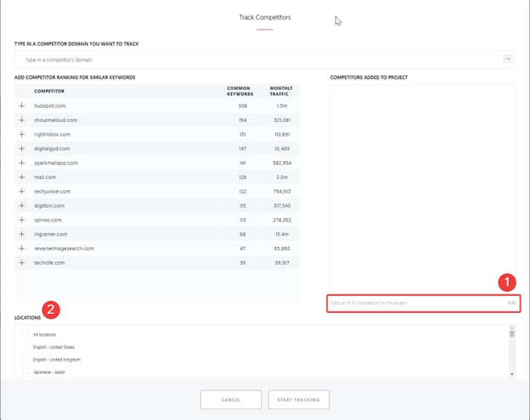
Task: Tick the English - United Kingdom checkbox
Action: 25,360
